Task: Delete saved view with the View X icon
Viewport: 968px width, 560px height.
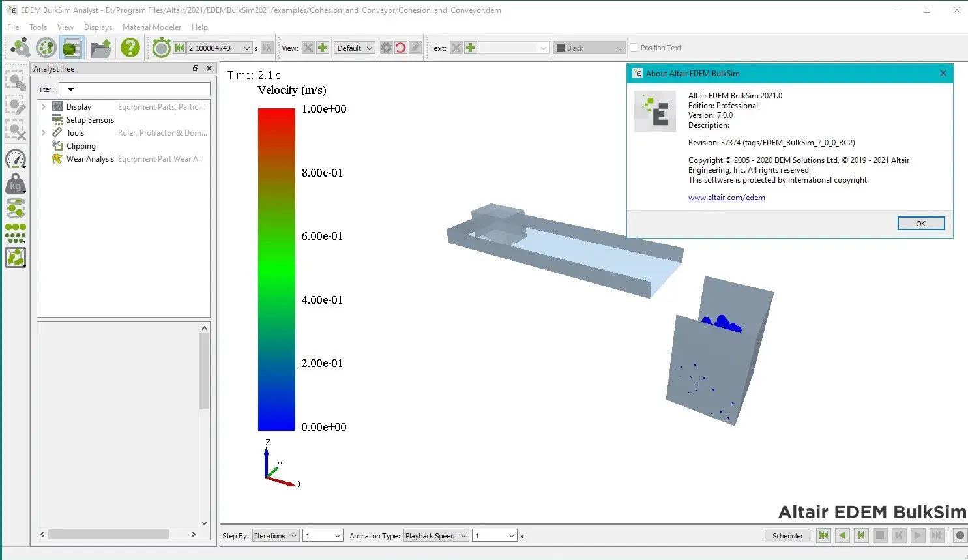Action: click(x=308, y=48)
